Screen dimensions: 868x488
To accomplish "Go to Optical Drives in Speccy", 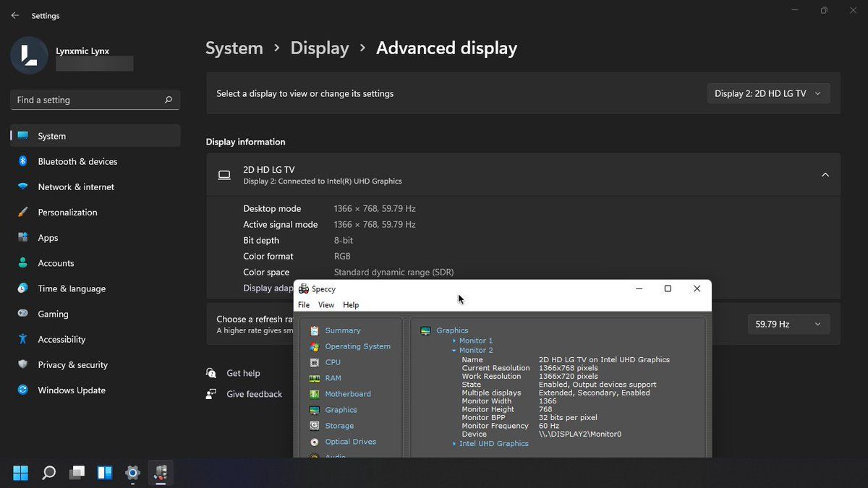I will click(350, 442).
